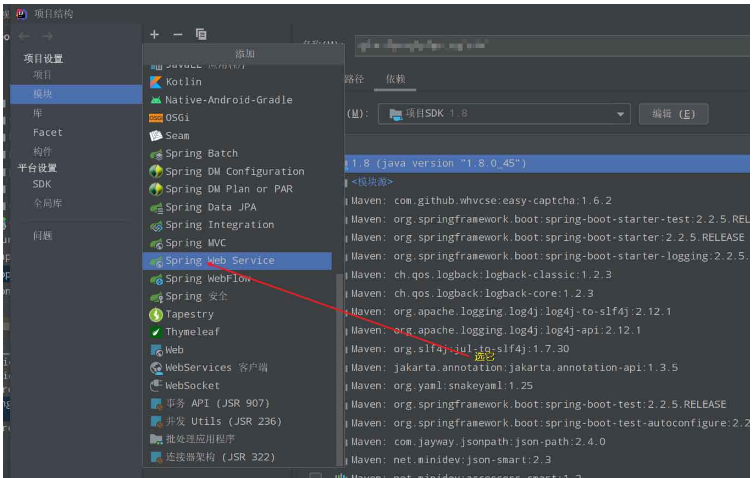Viewport: 756px width, 478px height.
Task: Click the Spring MVC icon
Action: (156, 244)
